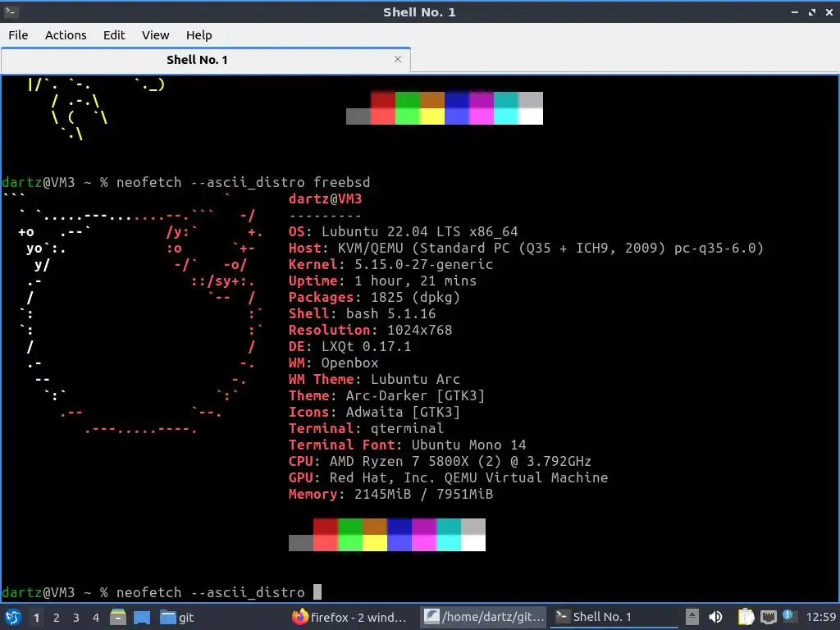Open the clipboard manager tray icon
This screenshot has height=630, width=840.
click(746, 617)
